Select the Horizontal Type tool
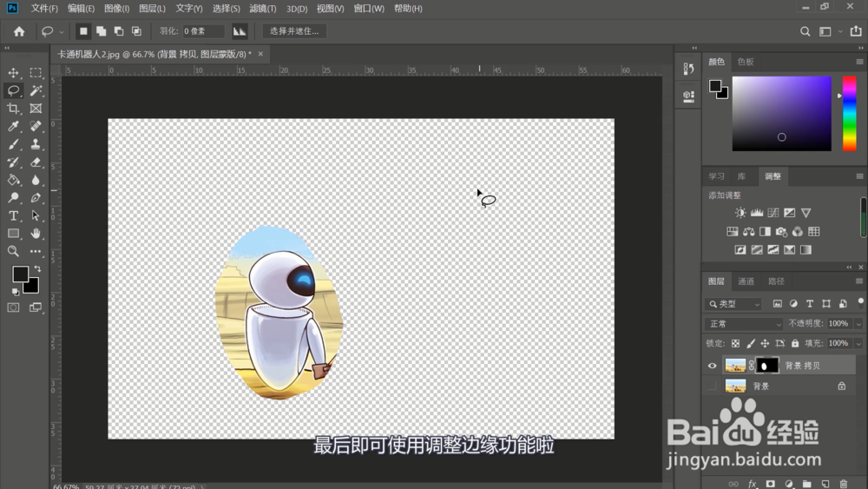The height and width of the screenshot is (489, 868). click(13, 215)
